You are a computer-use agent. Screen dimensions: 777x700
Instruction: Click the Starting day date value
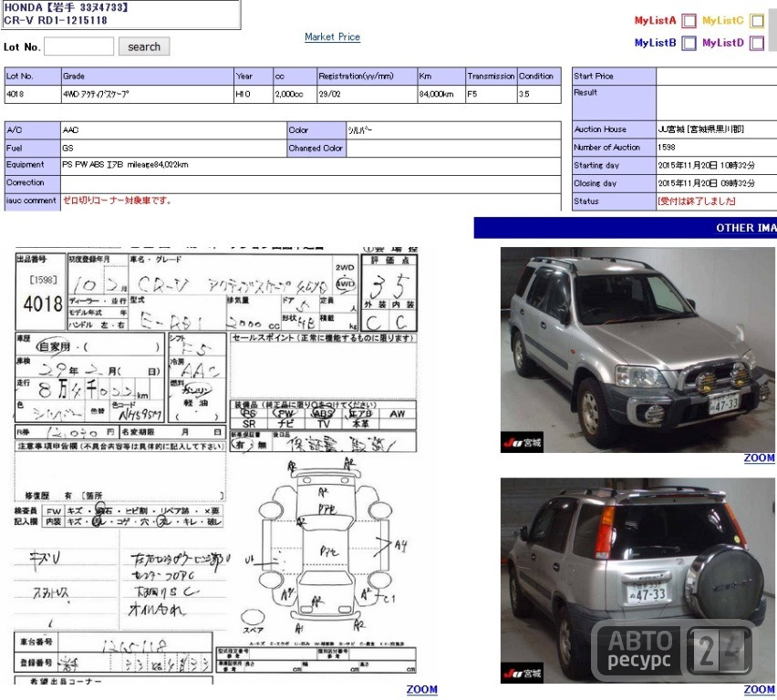[x=706, y=166]
